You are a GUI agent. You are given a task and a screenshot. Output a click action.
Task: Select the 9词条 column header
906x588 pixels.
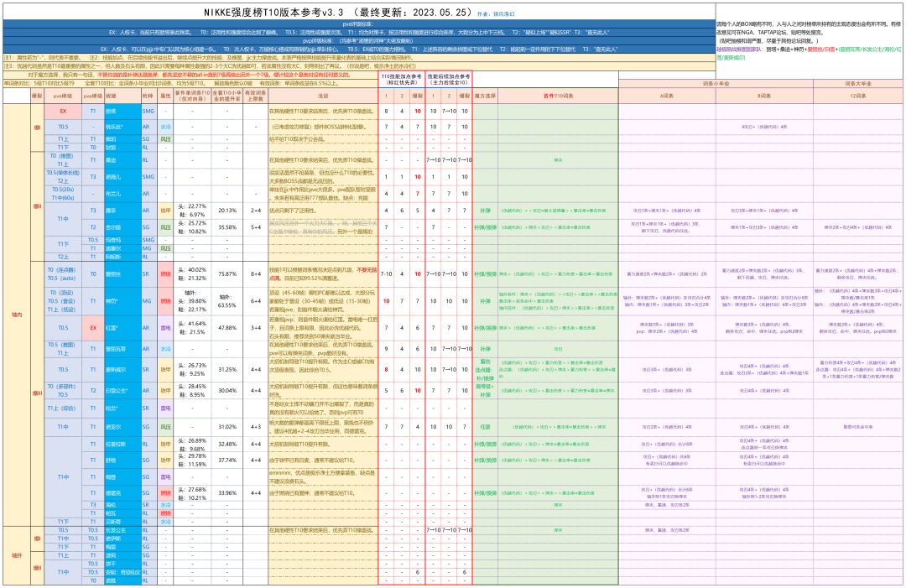tap(764, 96)
